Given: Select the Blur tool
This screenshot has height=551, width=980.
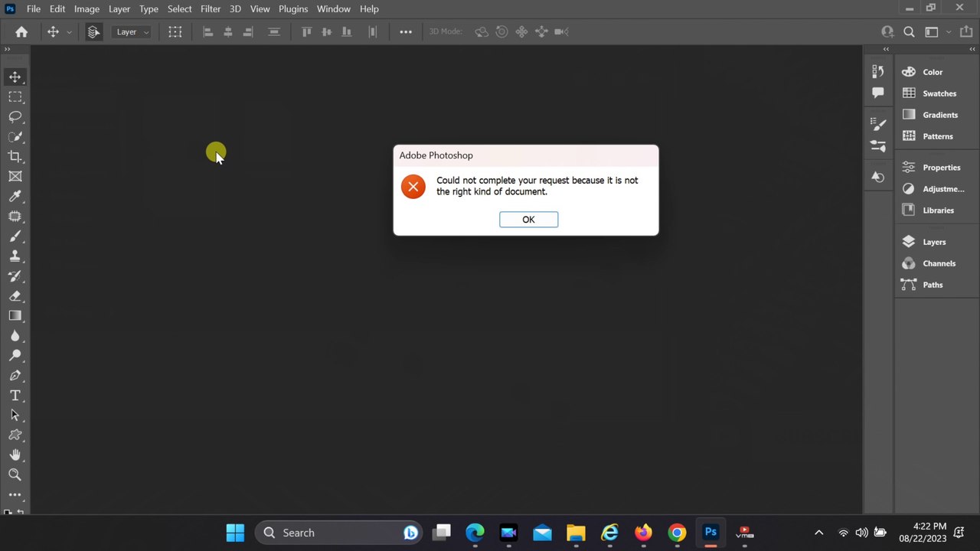Looking at the screenshot, I should tap(15, 335).
